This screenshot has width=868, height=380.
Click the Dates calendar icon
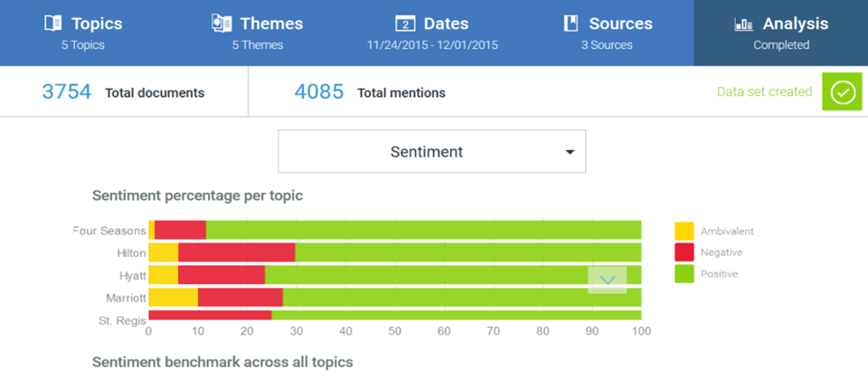(x=405, y=24)
